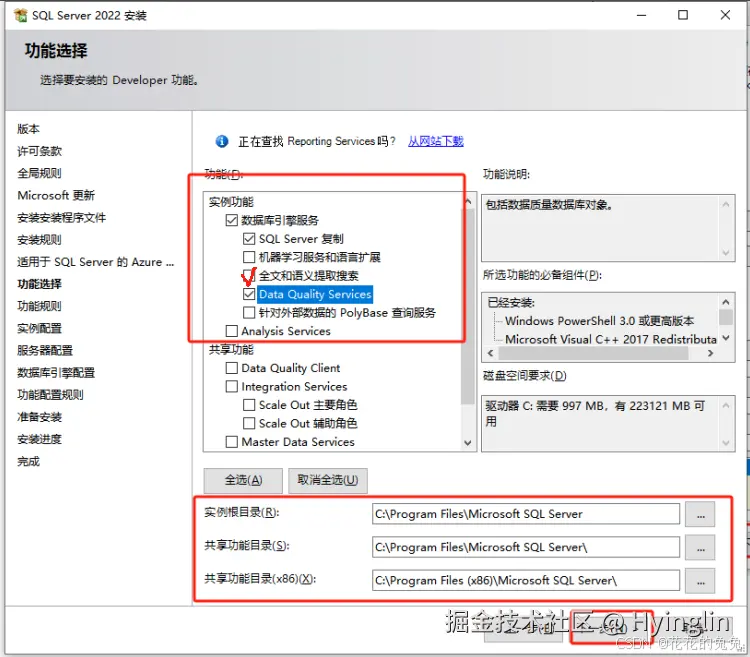The image size is (750, 657).
Task: Click 功能说明 box scroll down arrow
Action: pyautogui.click(x=726, y=253)
